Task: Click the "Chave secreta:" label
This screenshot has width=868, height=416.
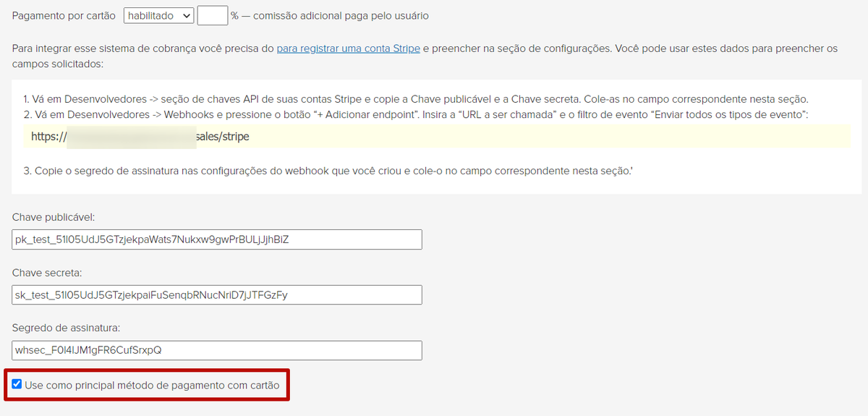Action: [x=47, y=273]
